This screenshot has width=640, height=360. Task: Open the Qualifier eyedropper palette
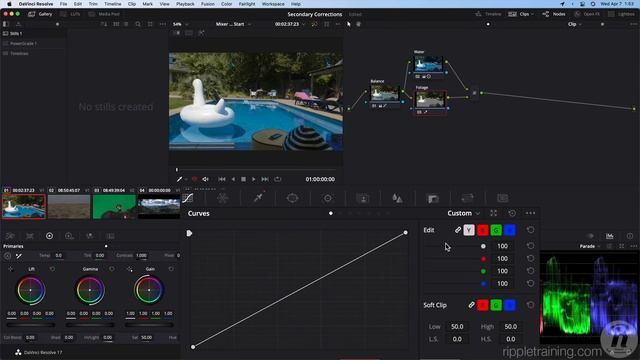point(258,198)
